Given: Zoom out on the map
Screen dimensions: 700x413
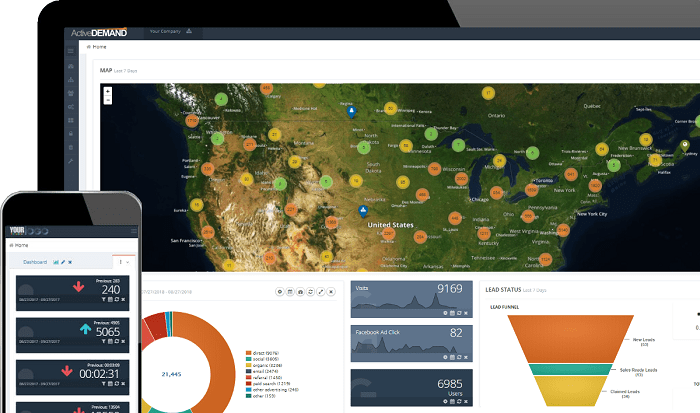Looking at the screenshot, I should [108, 100].
